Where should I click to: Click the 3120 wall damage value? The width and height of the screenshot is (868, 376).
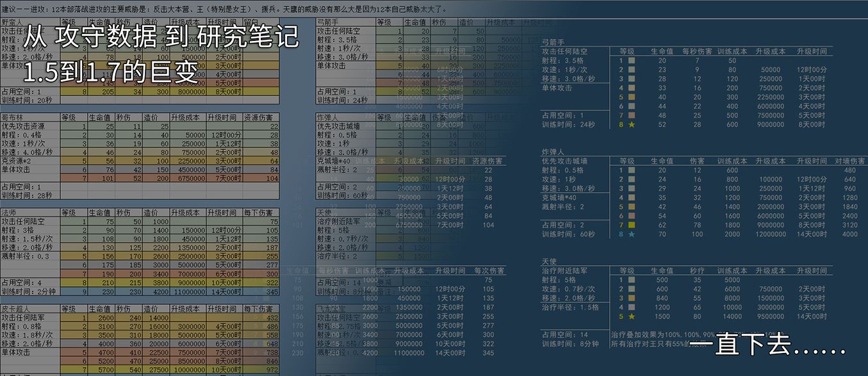tap(849, 225)
